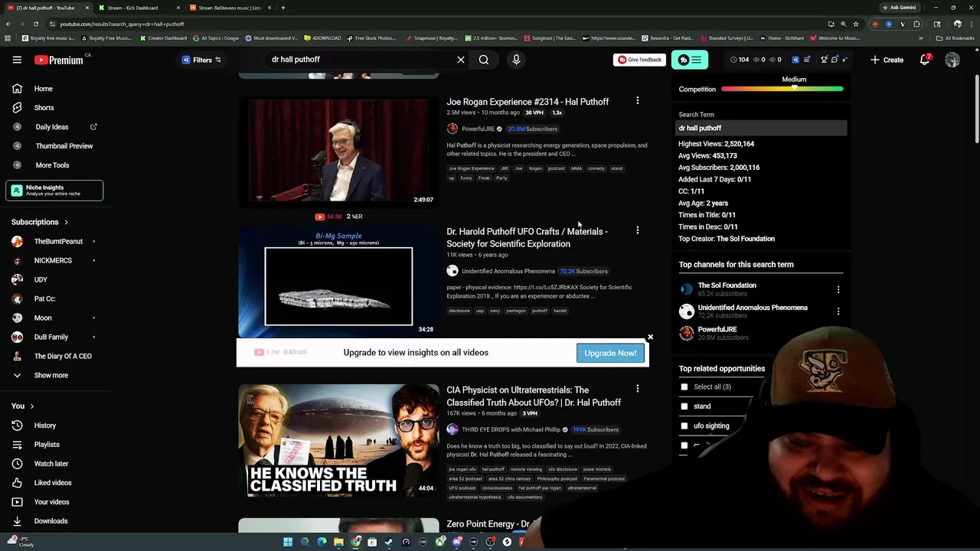The image size is (980, 551).
Task: Check the 'Select all (3)' checkbox
Action: click(x=684, y=387)
